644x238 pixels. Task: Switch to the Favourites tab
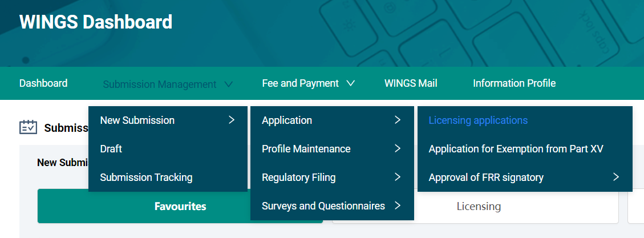click(x=180, y=206)
